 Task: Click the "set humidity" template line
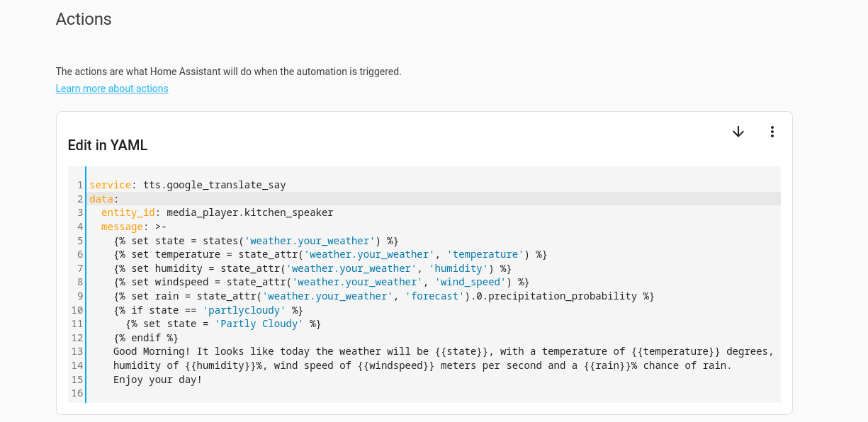coord(312,268)
